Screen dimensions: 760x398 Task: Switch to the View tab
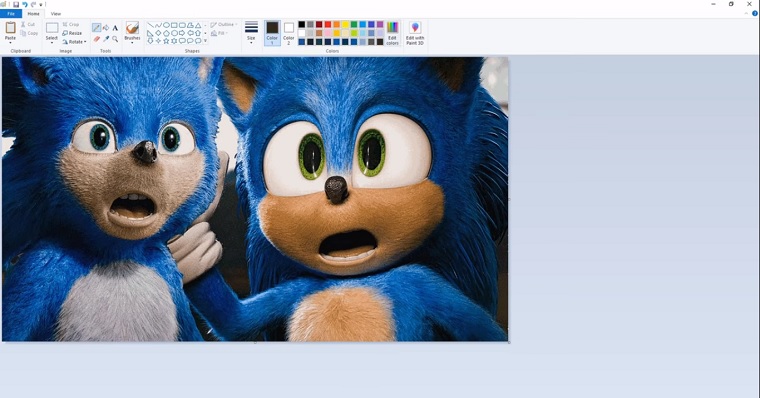pyautogui.click(x=56, y=14)
